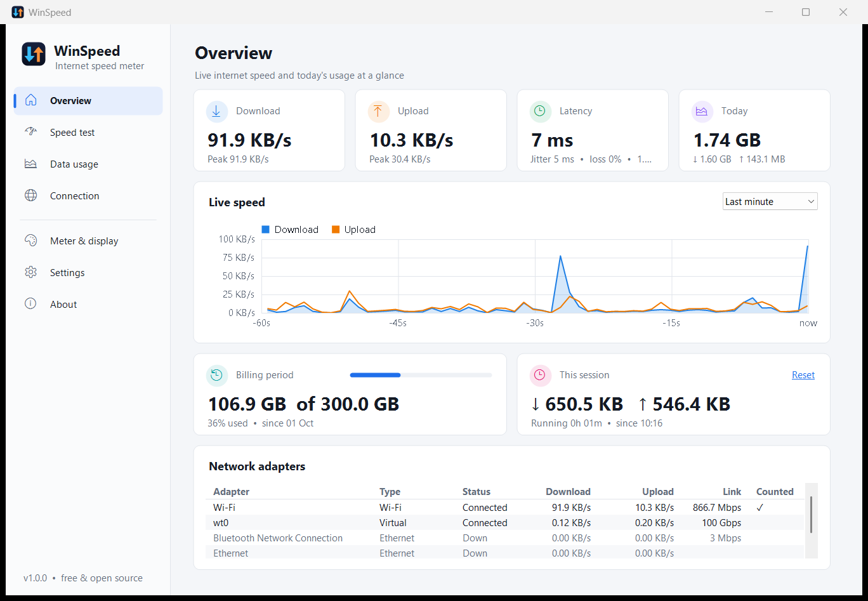Click the Connection globe icon

(x=30, y=195)
